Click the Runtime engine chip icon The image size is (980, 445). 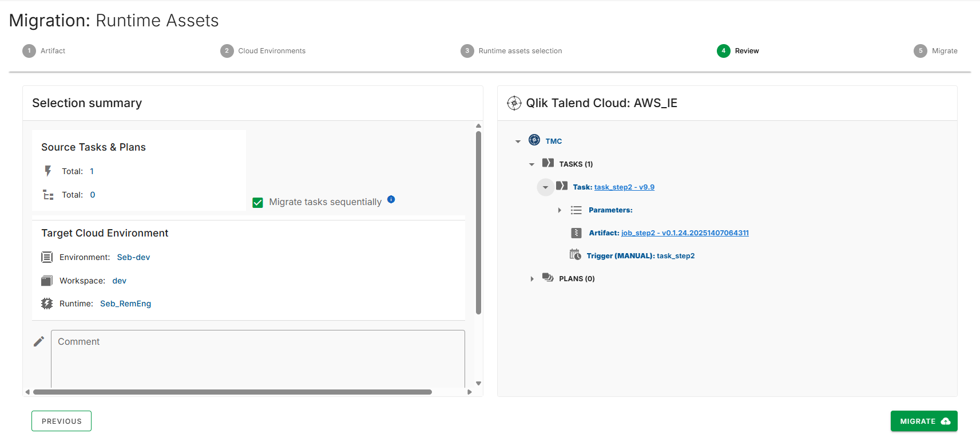(x=47, y=304)
